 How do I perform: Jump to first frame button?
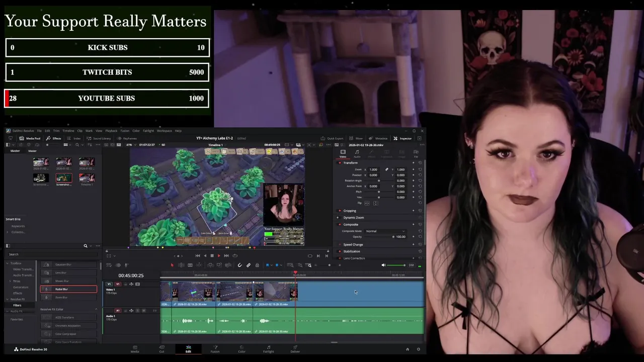198,255
